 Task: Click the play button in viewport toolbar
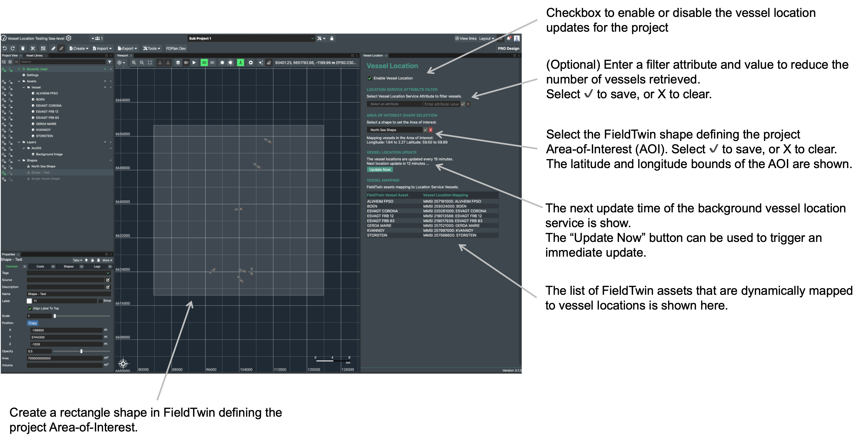coord(194,63)
